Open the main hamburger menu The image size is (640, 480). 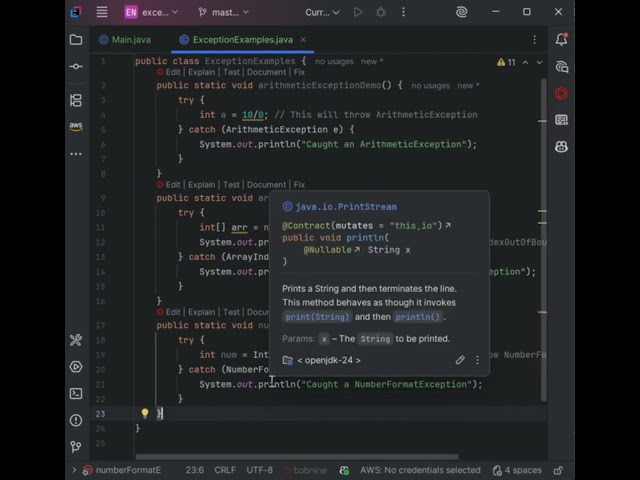pos(102,12)
